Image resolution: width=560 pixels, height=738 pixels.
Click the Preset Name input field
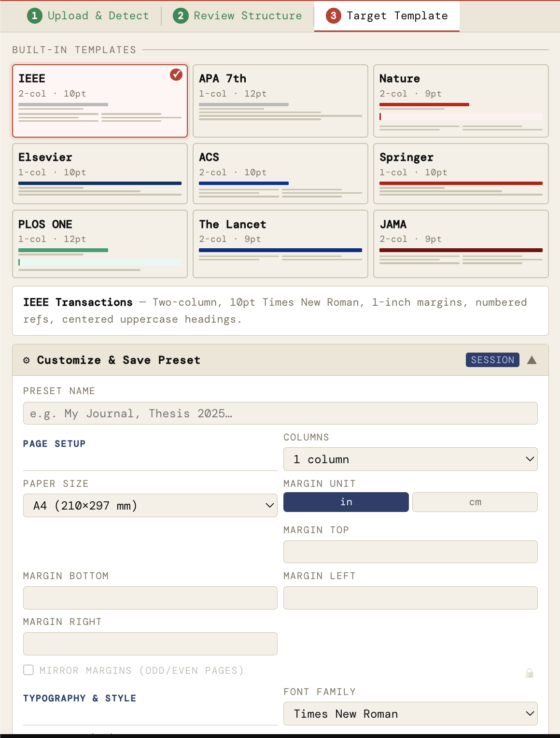(x=280, y=413)
